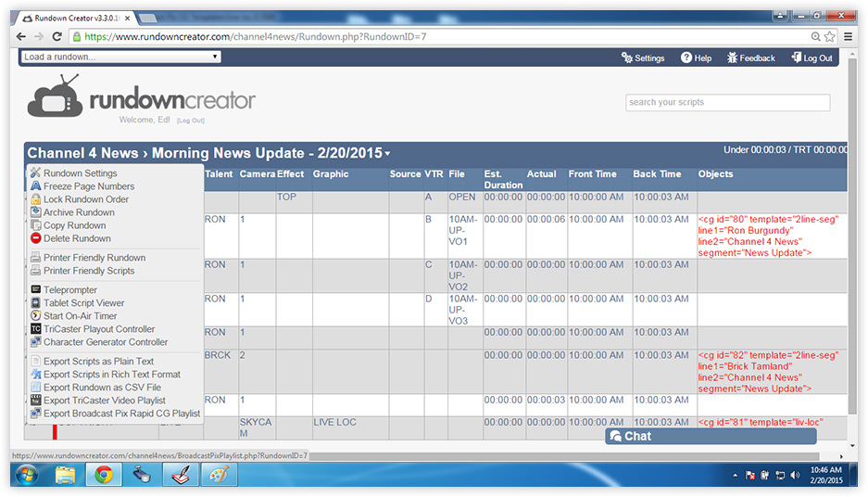The width and height of the screenshot is (868, 497).
Task: Click the Lock Rundown Order padlock icon
Action: tap(35, 199)
